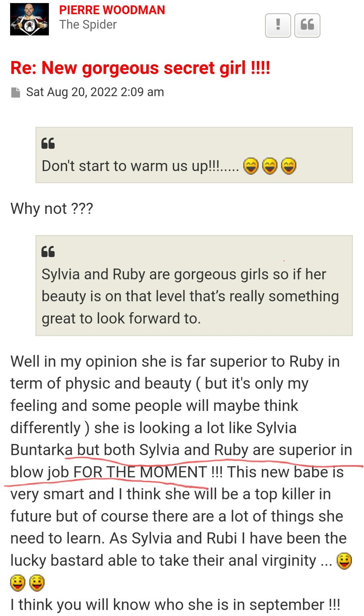The width and height of the screenshot is (364, 616).
Task: Click "The Spider" rank label
Action: click(88, 25)
